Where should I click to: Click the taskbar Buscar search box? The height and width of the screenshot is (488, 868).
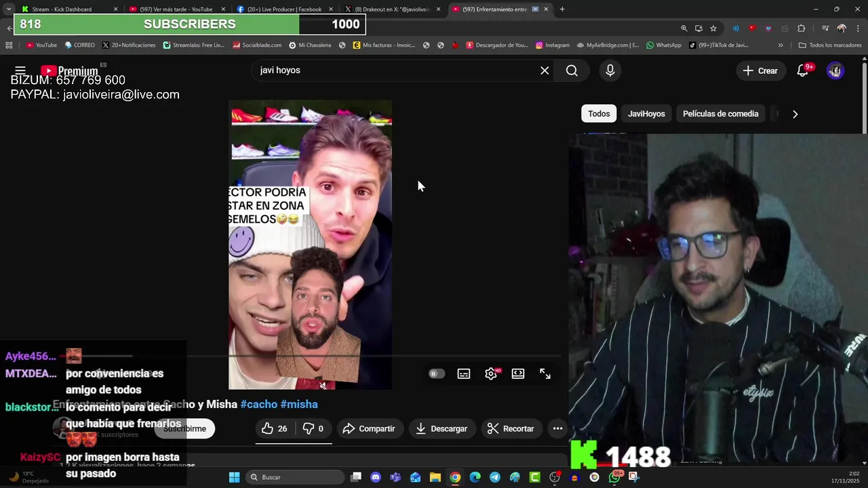point(296,477)
